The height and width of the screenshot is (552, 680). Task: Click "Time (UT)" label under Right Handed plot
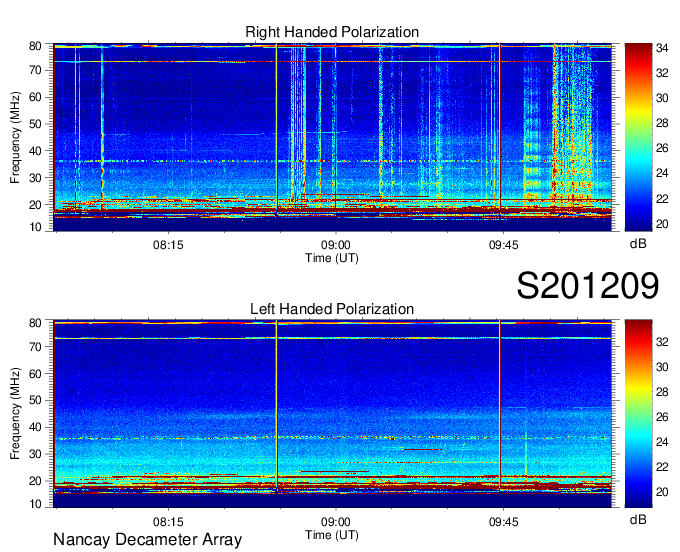click(x=332, y=258)
